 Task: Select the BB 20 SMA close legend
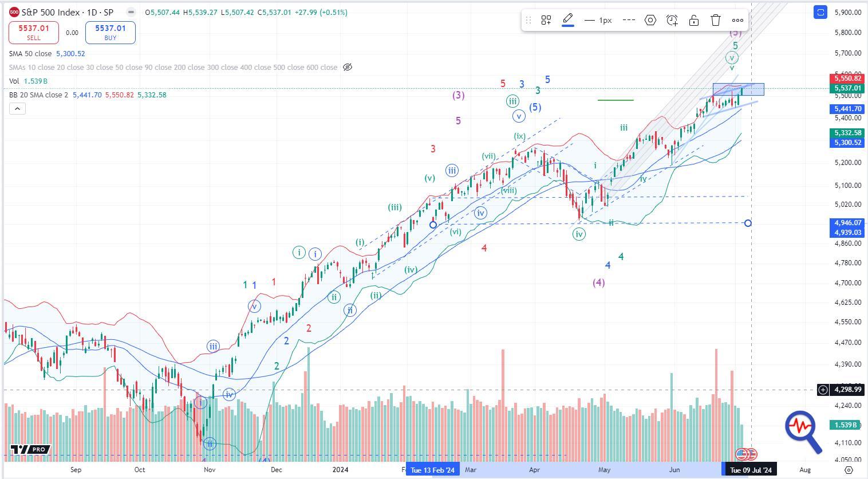(x=88, y=95)
